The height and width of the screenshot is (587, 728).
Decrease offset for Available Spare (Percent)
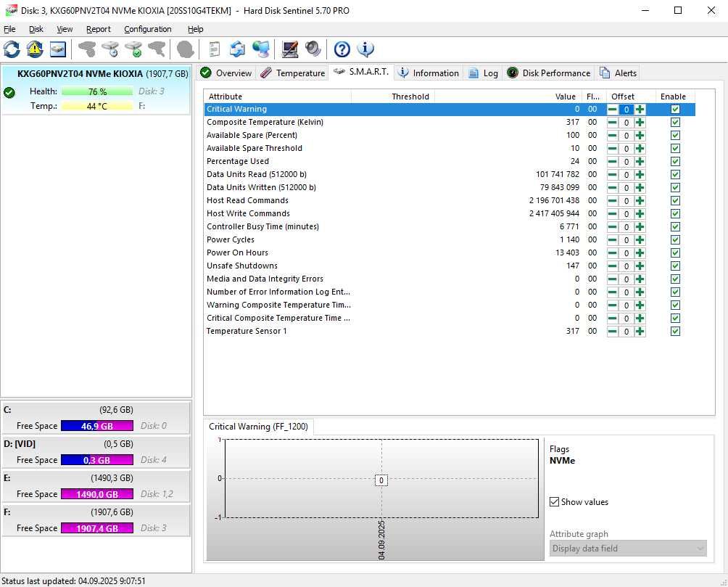tap(613, 135)
